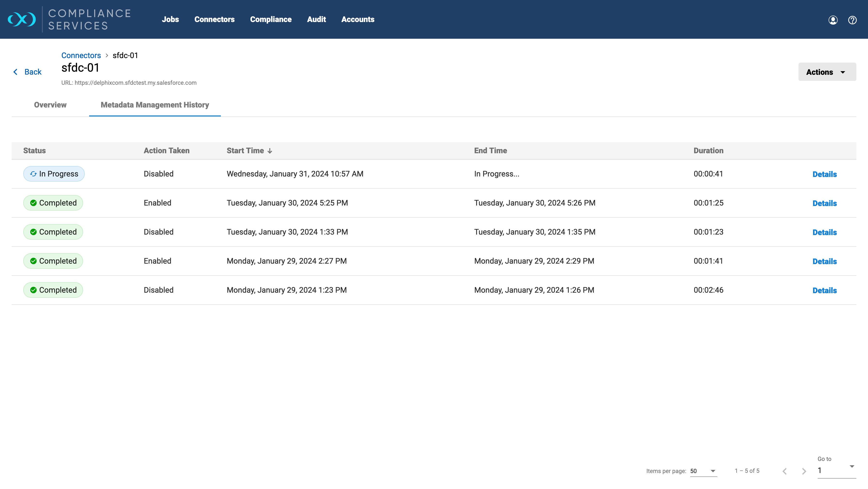Select the Metadata Management History tab
Screen dimensions: 868x489
tap(155, 105)
